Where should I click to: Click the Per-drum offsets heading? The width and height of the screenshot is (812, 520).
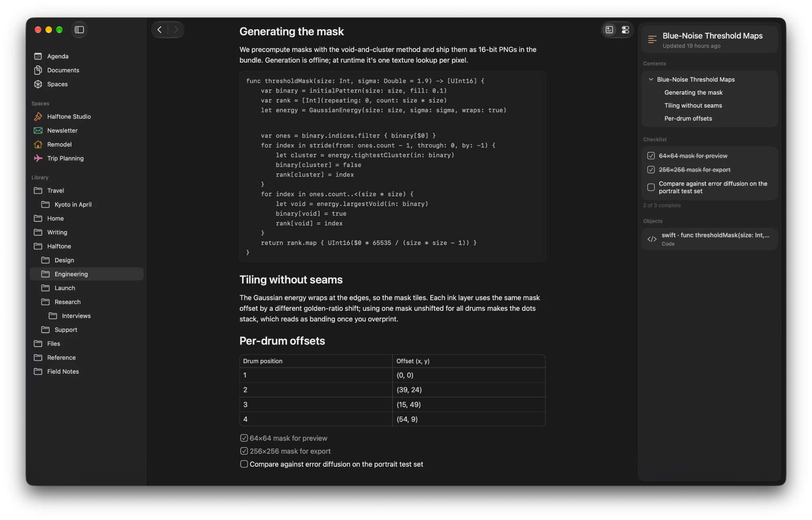click(x=282, y=341)
